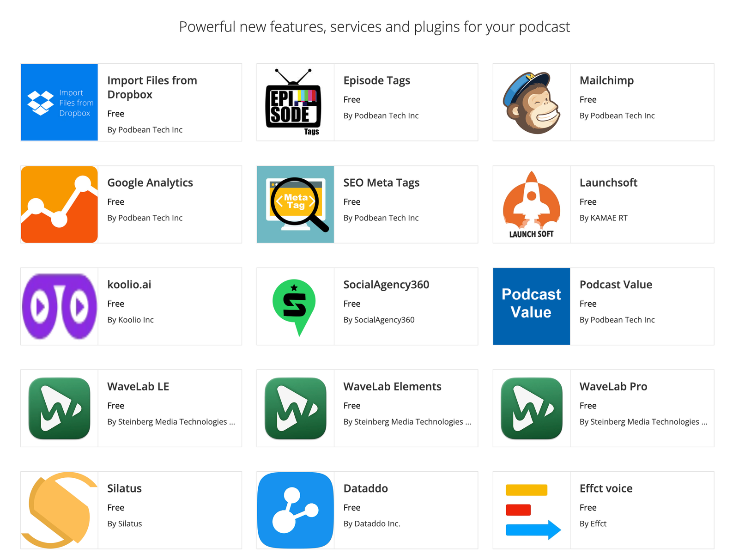The image size is (739, 560).
Task: Click the WaveLab Elements icon
Action: tap(295, 408)
